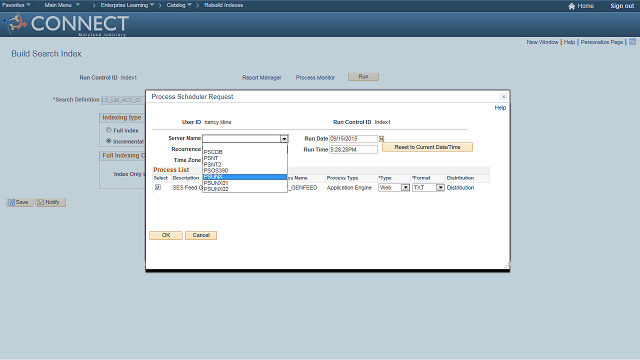This screenshot has height=360, width=640.
Task: Click Rebuild Indexes breadcrumb
Action: (x=224, y=5)
